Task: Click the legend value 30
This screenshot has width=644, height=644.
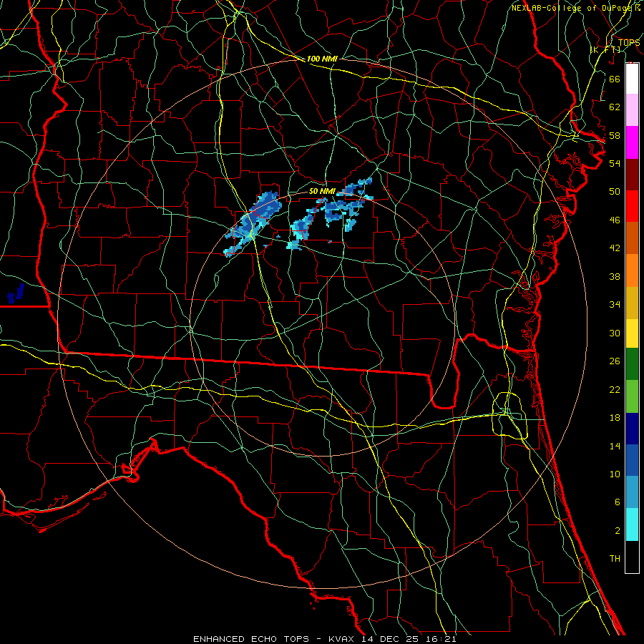Action: tap(615, 333)
